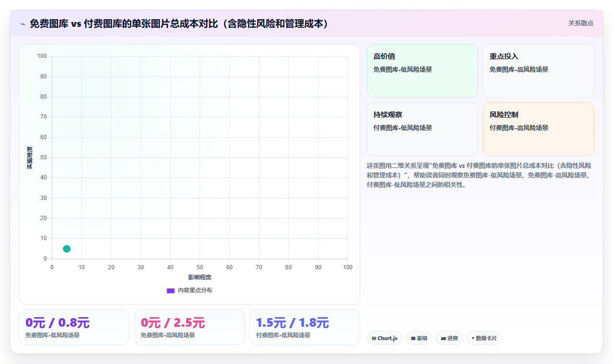613x364 pixels.
Task: Click 付费图库-高风险场景 text in 风险控制 card
Action: (x=519, y=128)
